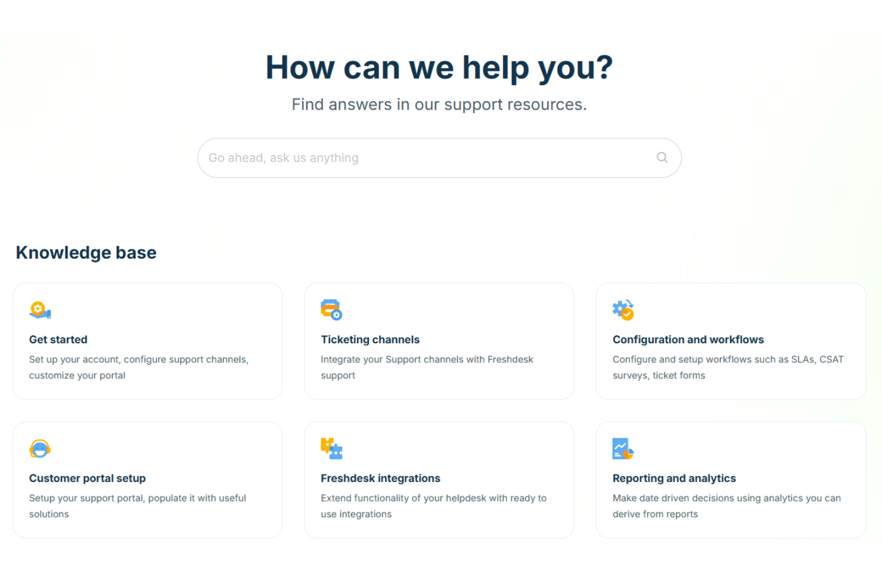Open the Freshdesk integrations section

[380, 478]
